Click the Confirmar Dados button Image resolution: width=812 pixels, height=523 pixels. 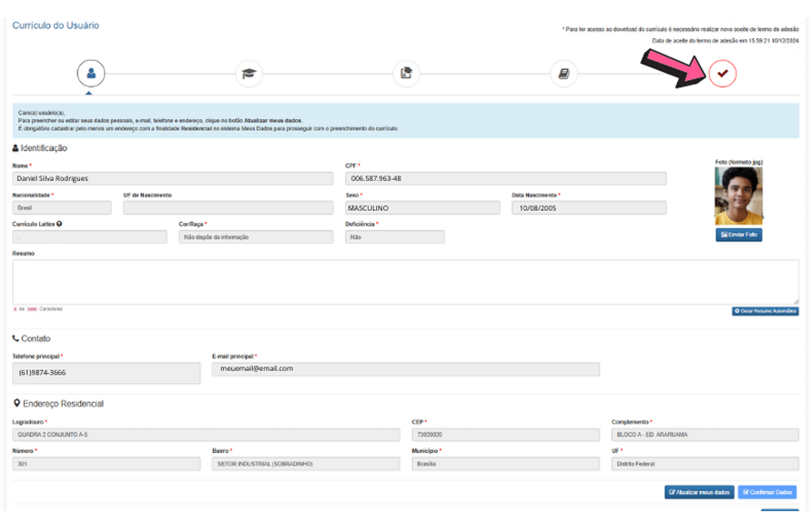(x=767, y=492)
